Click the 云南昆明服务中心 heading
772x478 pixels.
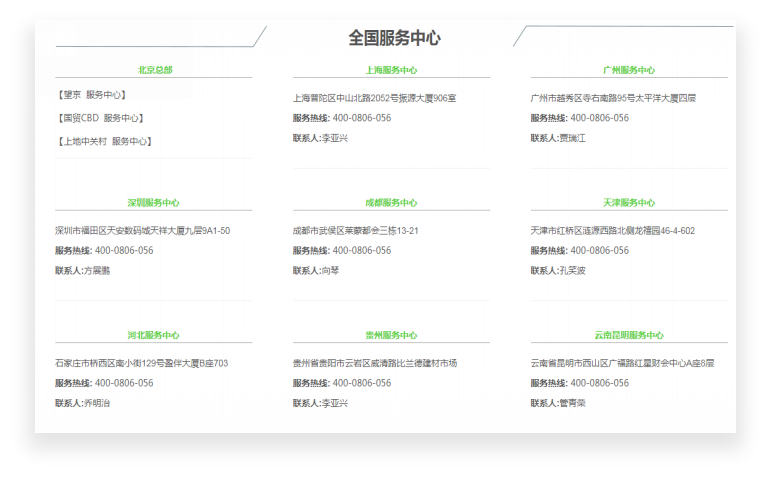pyautogui.click(x=629, y=336)
